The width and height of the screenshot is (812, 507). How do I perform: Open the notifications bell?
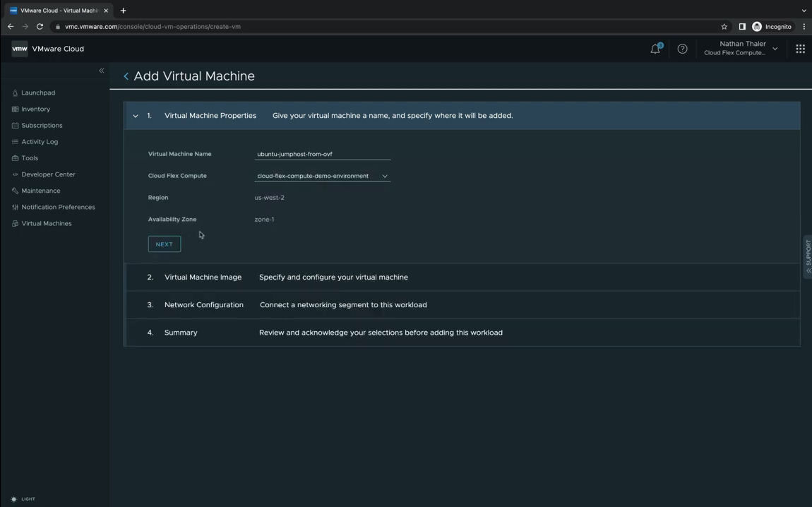[x=656, y=49]
